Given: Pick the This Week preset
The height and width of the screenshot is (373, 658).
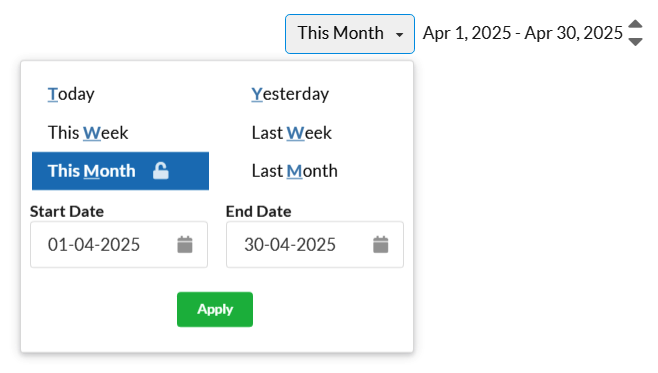Looking at the screenshot, I should [88, 133].
